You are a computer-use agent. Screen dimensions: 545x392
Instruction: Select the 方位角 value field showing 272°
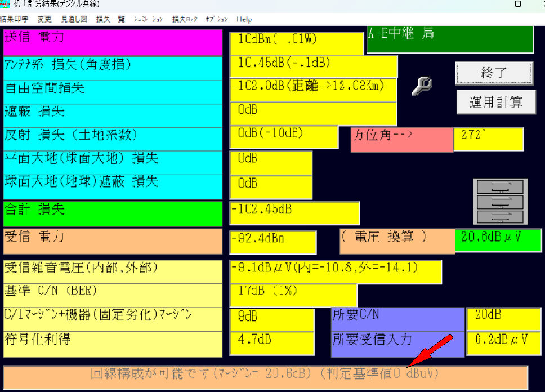(488, 139)
